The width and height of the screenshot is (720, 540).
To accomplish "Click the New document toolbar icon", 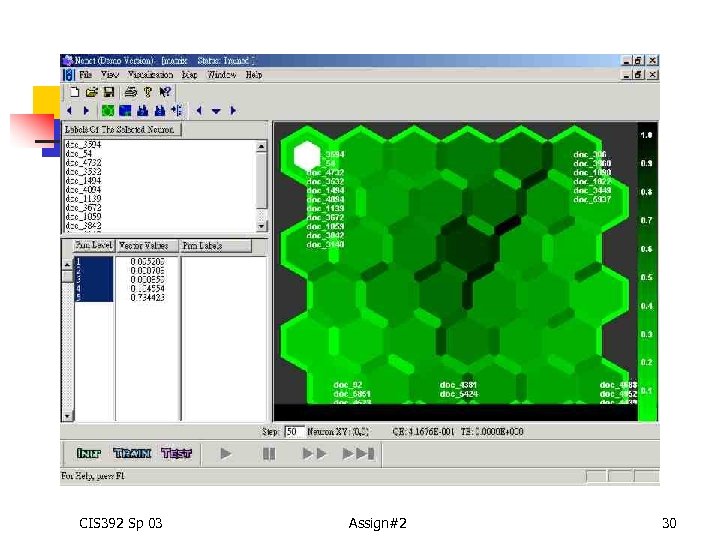I will pos(74,92).
